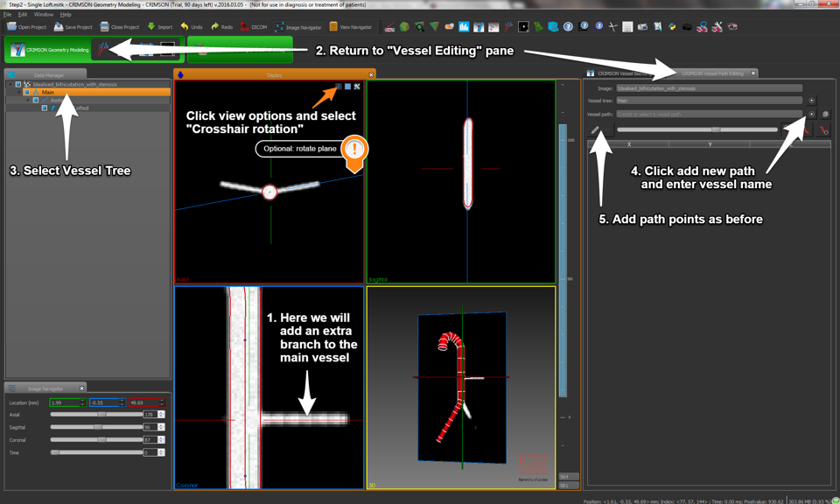Toggle visibility checkbox of Main vessel tree
Image resolution: width=840 pixels, height=504 pixels.
(27, 92)
